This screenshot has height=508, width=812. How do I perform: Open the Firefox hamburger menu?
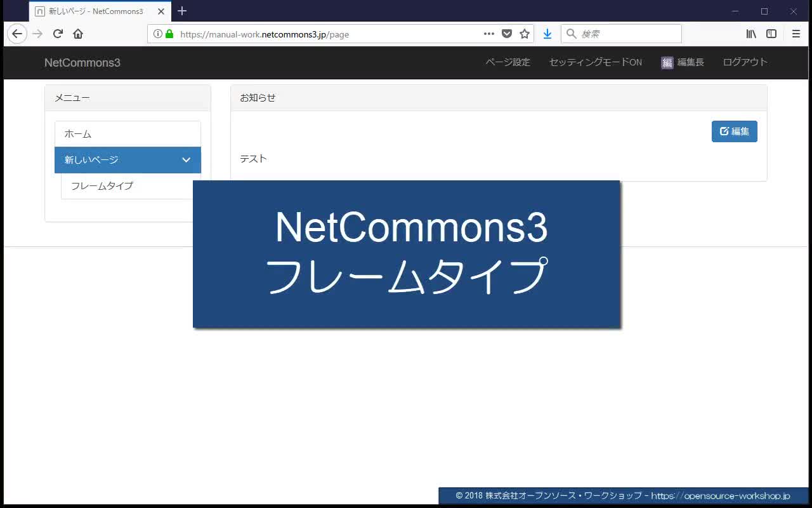796,34
